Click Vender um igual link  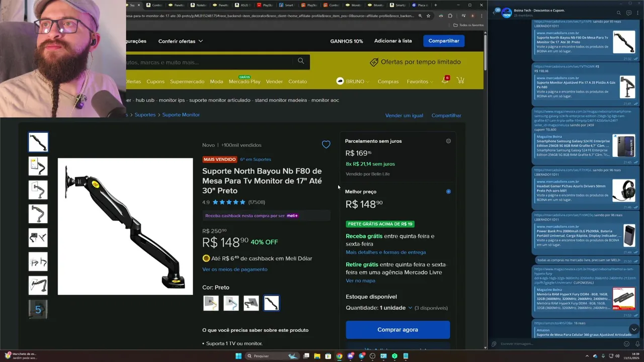[x=404, y=115]
